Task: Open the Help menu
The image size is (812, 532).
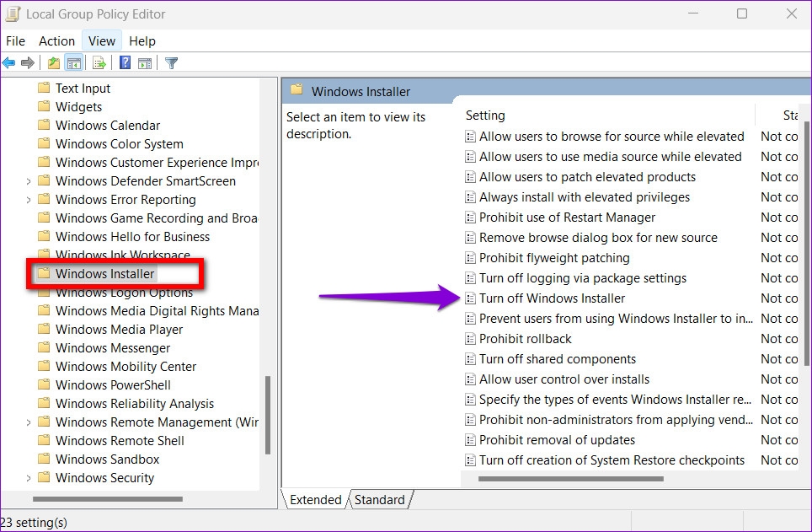Action: click(142, 41)
